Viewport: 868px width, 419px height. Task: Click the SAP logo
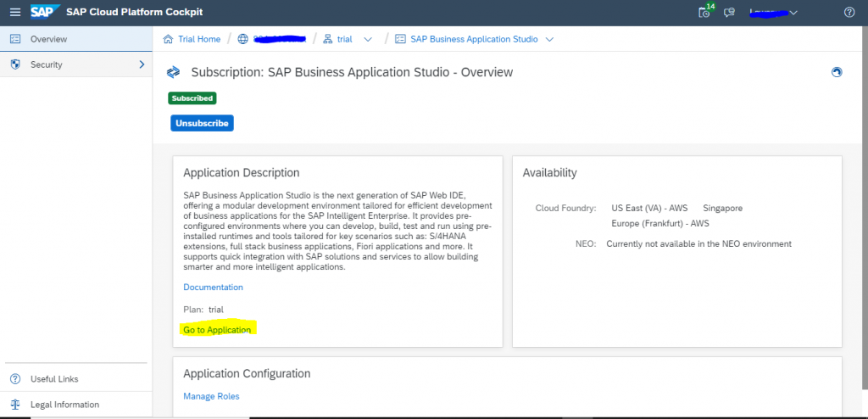45,12
